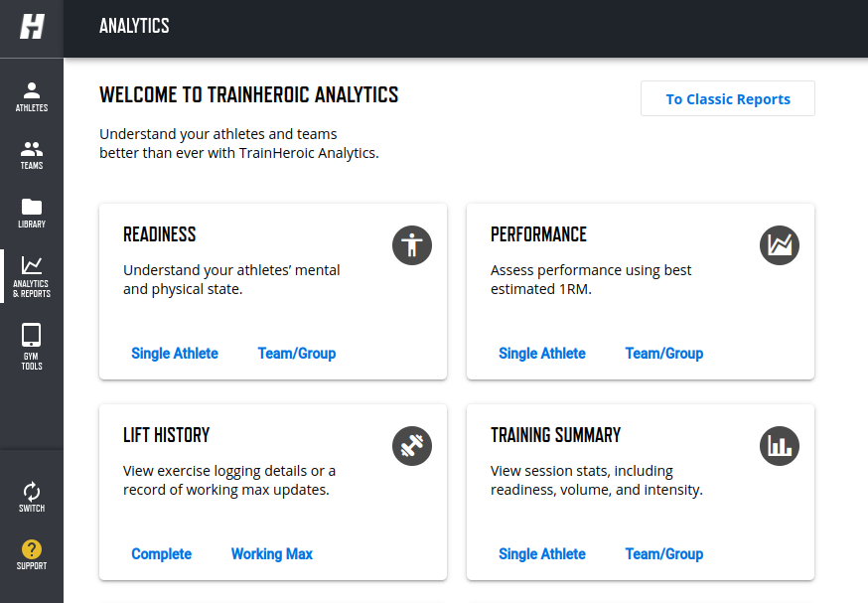Viewport: 868px width, 603px height.
Task: Click the Performance chart icon
Action: coord(780,245)
